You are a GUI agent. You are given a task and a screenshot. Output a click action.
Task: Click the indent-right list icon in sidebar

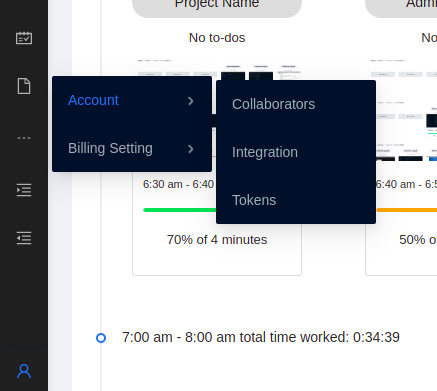point(24,190)
